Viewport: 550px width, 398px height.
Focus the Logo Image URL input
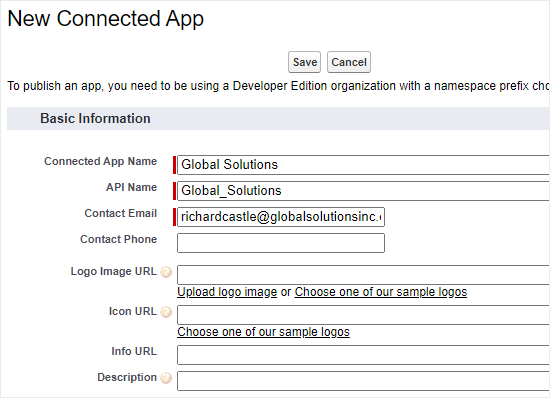(x=363, y=275)
